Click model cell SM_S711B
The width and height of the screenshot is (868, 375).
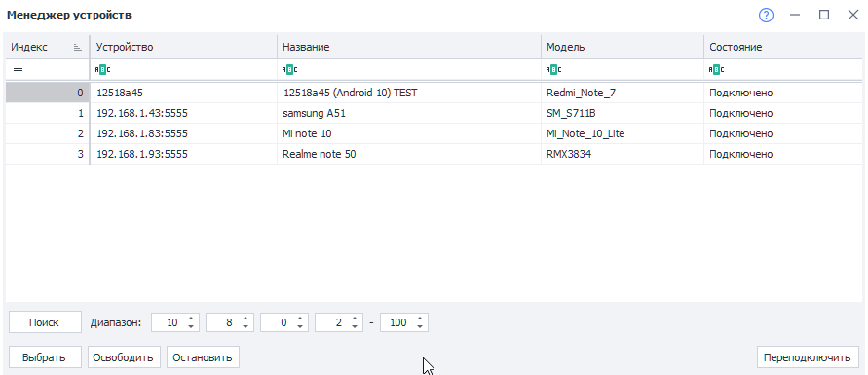(623, 113)
